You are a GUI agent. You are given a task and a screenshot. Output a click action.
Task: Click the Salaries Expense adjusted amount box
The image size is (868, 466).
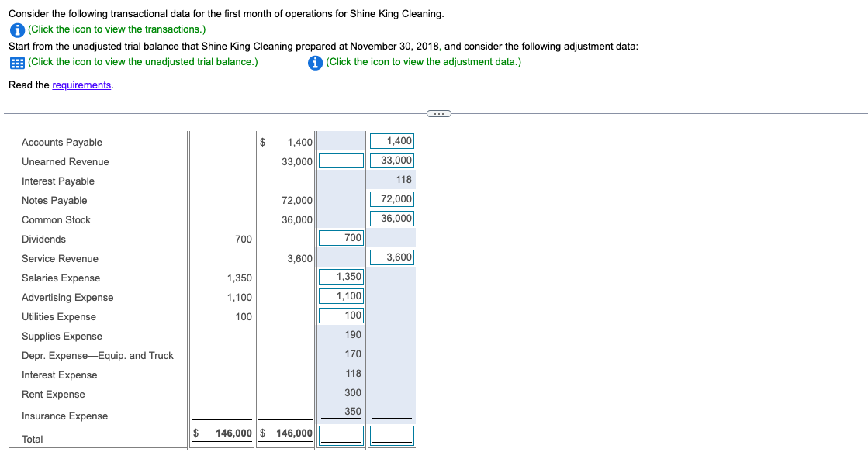click(341, 276)
